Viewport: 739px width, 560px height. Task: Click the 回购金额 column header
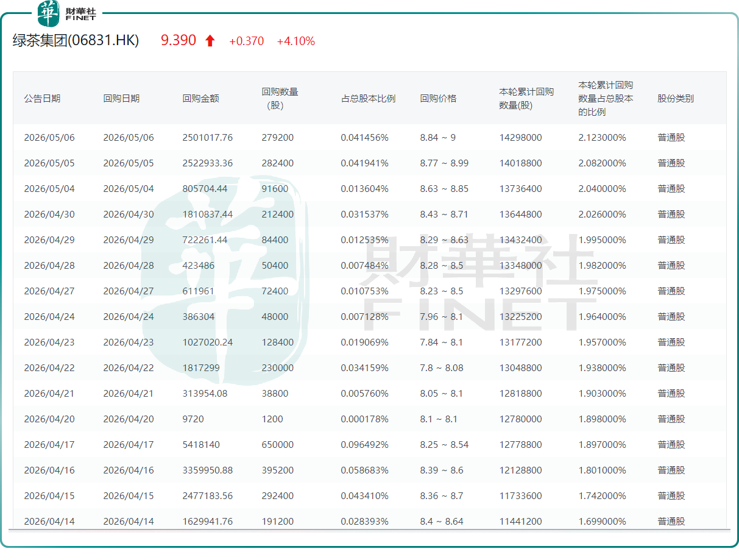[200, 98]
